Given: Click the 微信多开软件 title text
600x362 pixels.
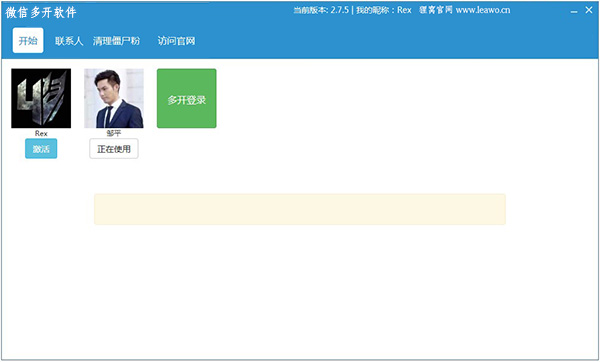Looking at the screenshot, I should (41, 12).
